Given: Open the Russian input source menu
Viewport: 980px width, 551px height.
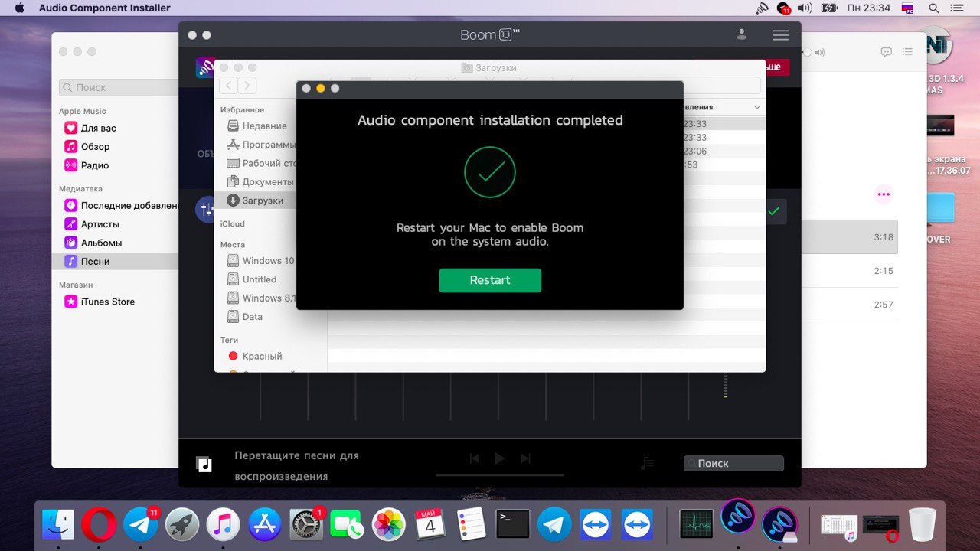Looking at the screenshot, I should [908, 8].
